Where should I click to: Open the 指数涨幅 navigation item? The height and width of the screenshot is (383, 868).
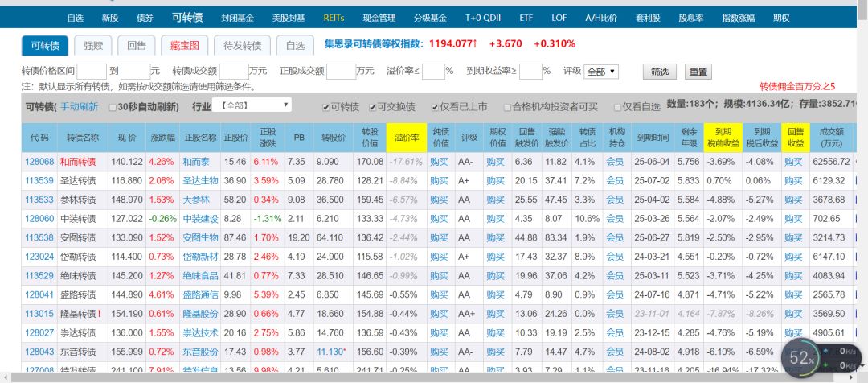coord(739,18)
